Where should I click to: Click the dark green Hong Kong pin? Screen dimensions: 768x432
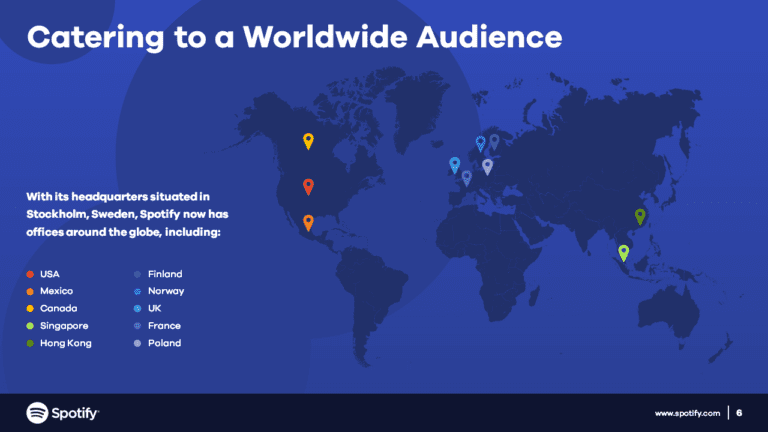(640, 216)
